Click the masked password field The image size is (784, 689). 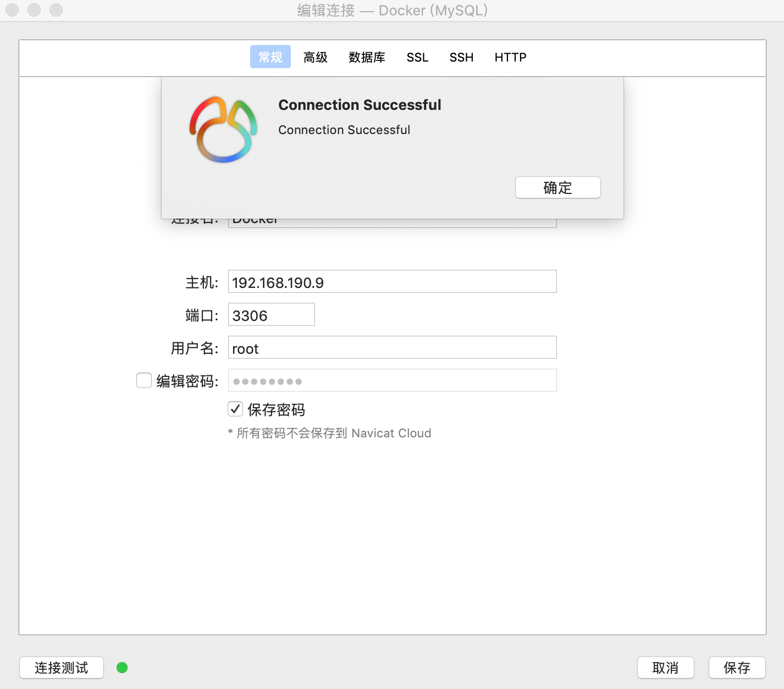point(392,380)
